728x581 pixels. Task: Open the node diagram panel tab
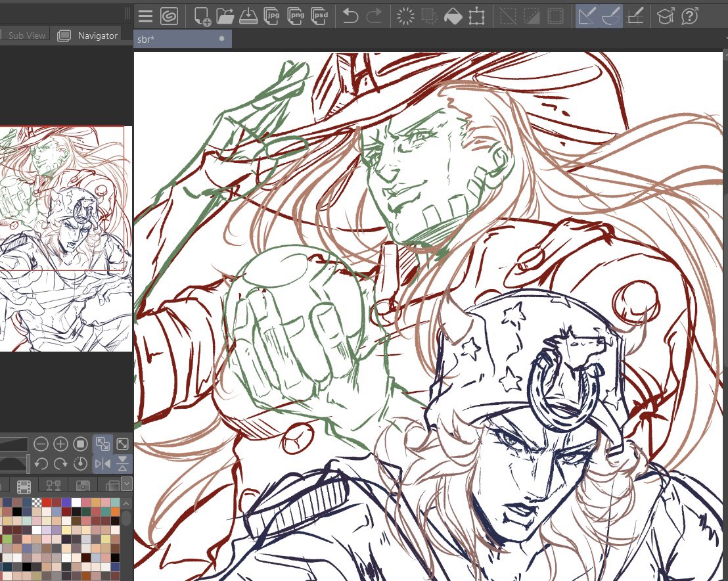point(53,486)
